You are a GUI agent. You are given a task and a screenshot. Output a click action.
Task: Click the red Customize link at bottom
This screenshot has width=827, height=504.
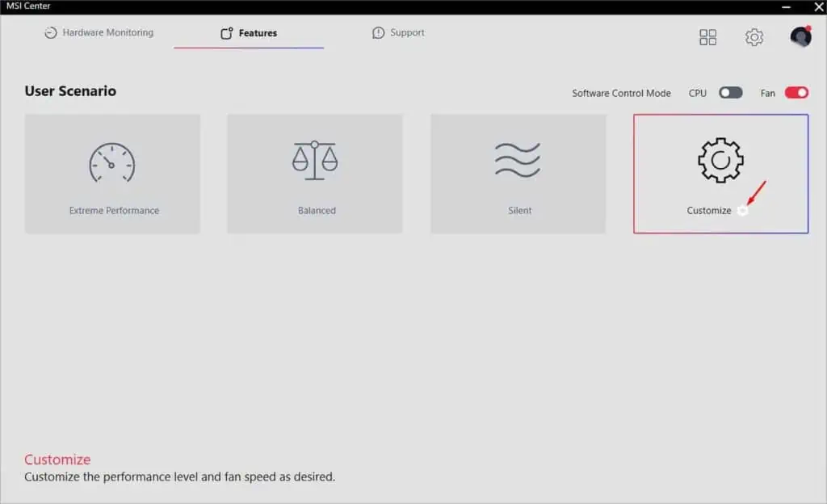(57, 459)
